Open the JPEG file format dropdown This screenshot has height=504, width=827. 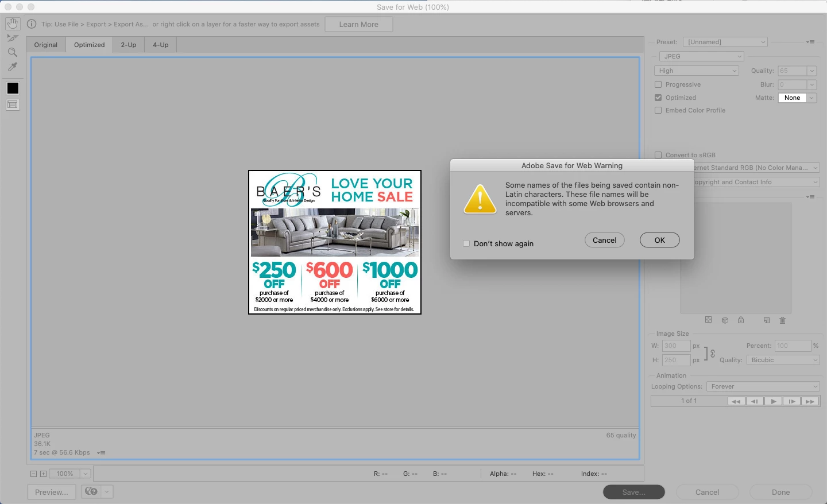tap(702, 56)
